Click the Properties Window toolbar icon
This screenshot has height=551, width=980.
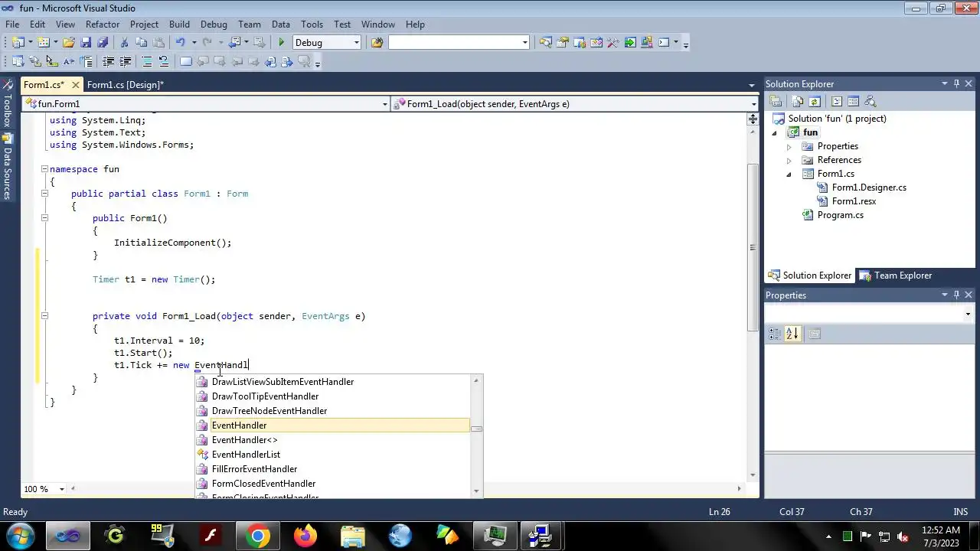pyautogui.click(x=562, y=42)
